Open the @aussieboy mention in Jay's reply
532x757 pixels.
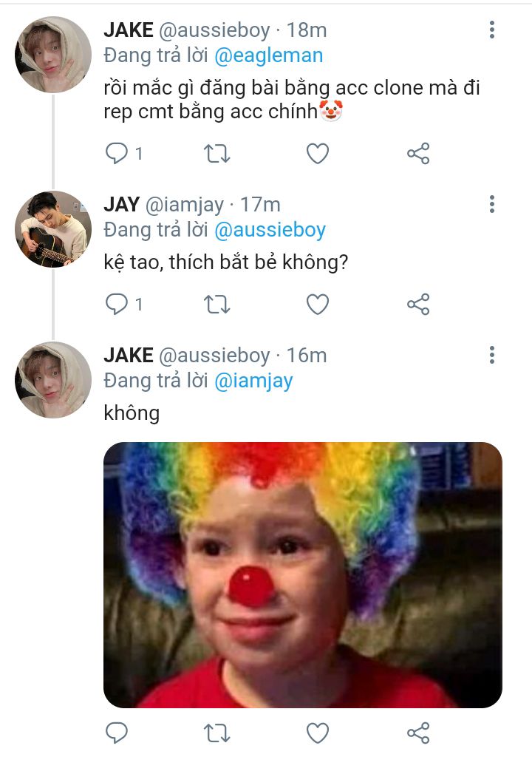coord(270,231)
